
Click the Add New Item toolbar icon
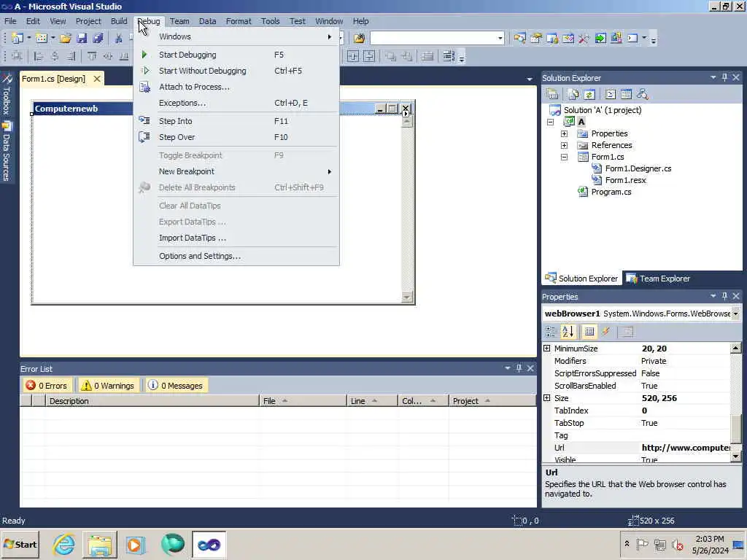[x=42, y=38]
